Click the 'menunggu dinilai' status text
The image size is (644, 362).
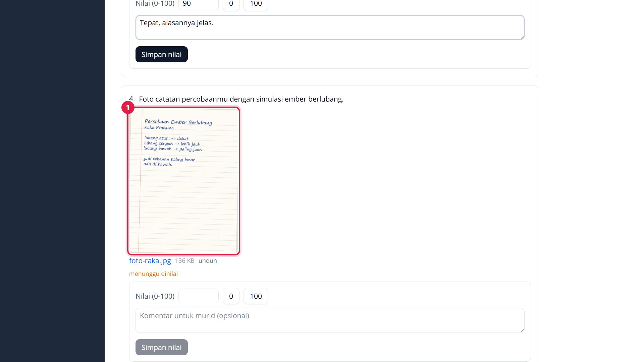pos(153,274)
